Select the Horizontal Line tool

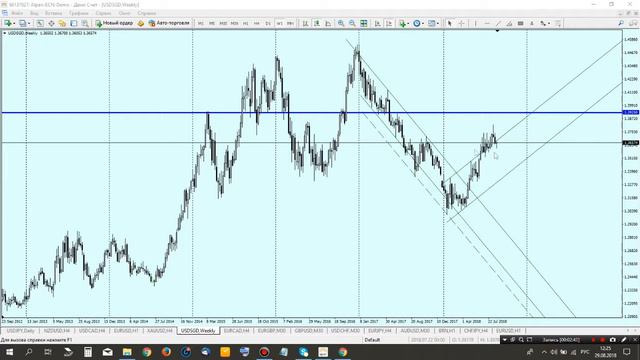click(x=487, y=23)
